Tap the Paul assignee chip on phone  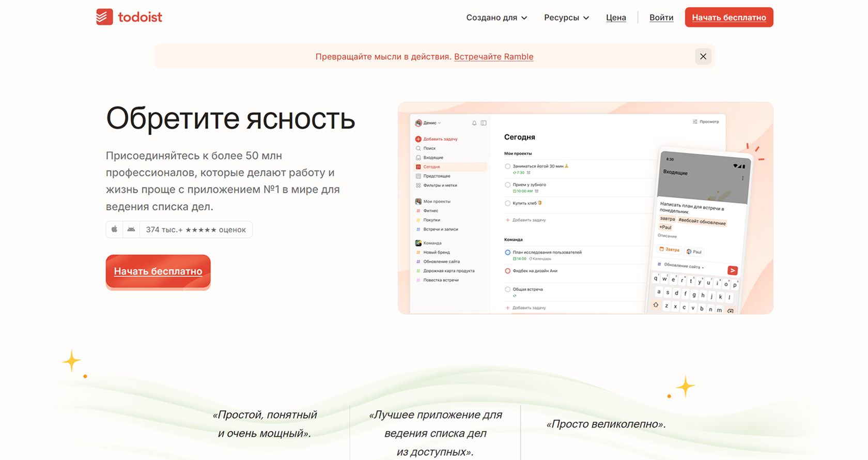coord(694,252)
